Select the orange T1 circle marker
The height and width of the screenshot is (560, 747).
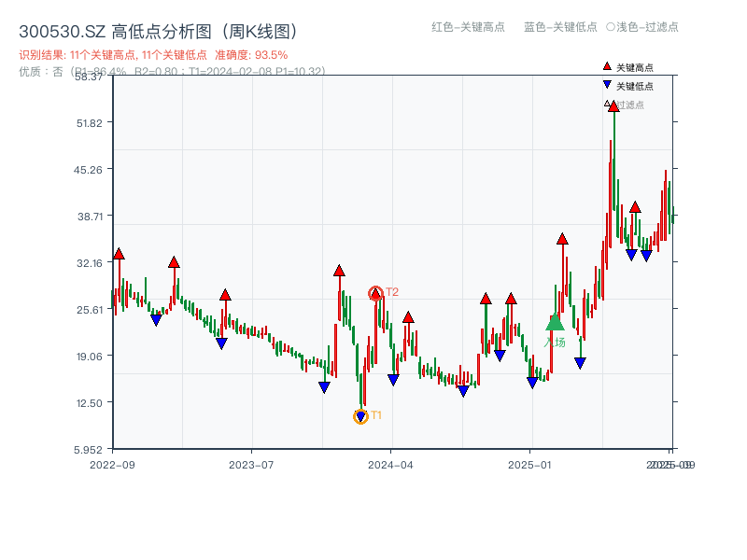359,416
